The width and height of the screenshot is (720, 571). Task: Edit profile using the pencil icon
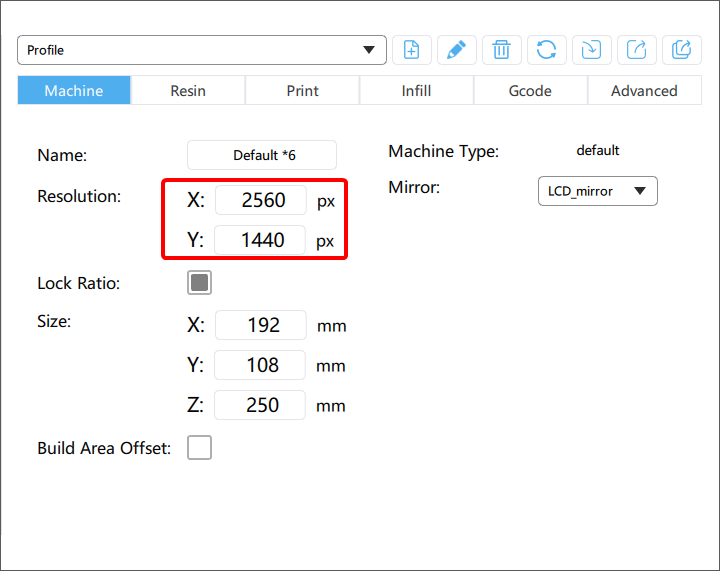click(456, 50)
